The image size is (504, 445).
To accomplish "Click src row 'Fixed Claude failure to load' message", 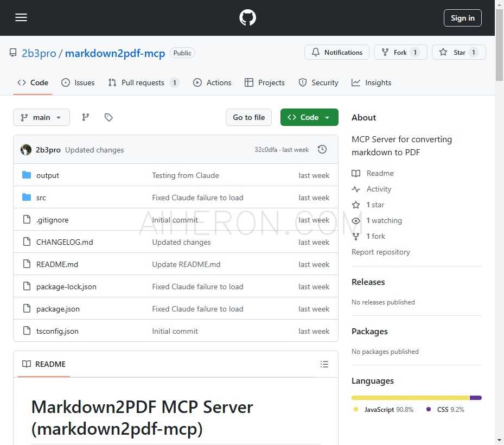I will pyautogui.click(x=197, y=198).
